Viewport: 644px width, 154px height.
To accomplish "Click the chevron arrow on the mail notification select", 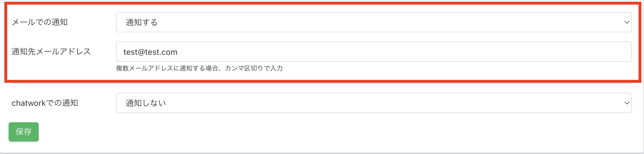I will tap(627, 22).
